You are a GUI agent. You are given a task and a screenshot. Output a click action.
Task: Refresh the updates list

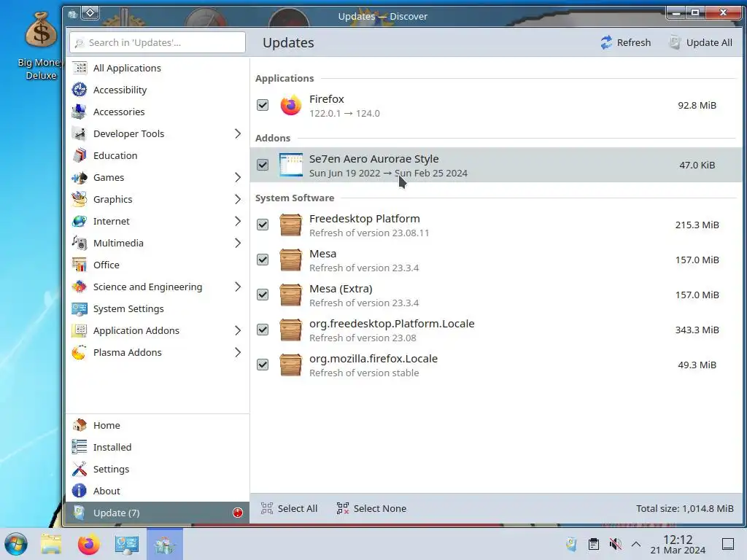click(x=625, y=42)
